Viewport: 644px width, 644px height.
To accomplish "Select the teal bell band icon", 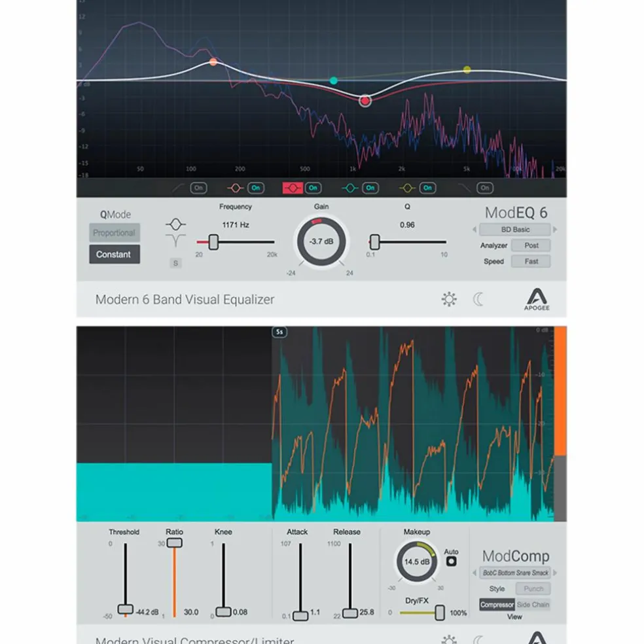I will (x=350, y=188).
